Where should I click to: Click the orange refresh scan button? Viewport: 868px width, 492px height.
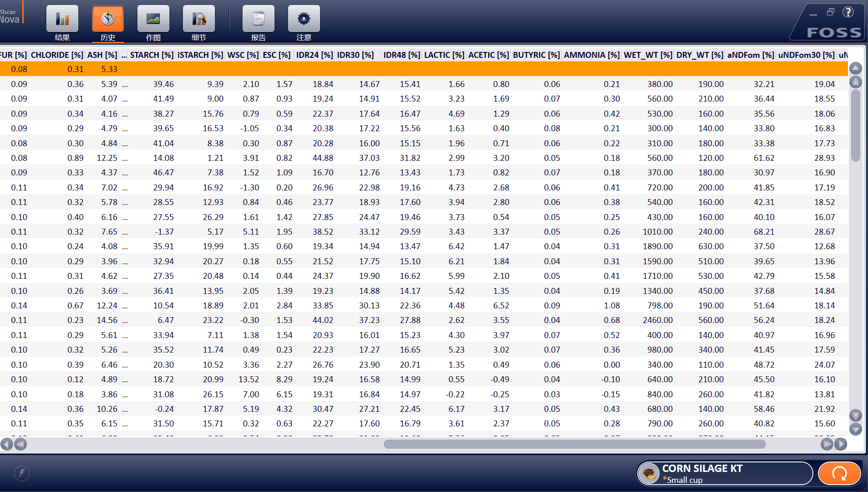click(839, 474)
